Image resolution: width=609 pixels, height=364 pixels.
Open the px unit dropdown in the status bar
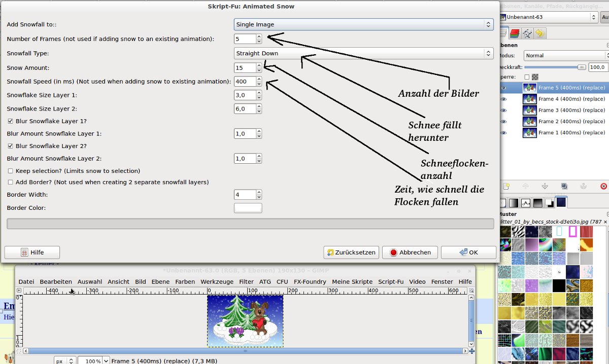(65, 361)
